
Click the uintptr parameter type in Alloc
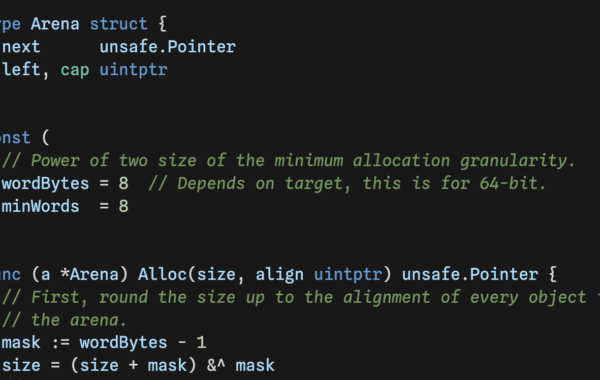[x=348, y=275]
